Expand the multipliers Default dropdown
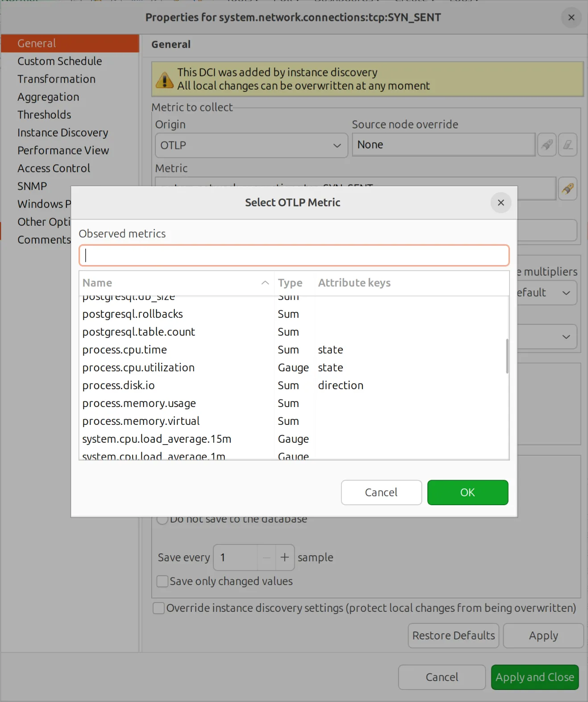 (547, 293)
